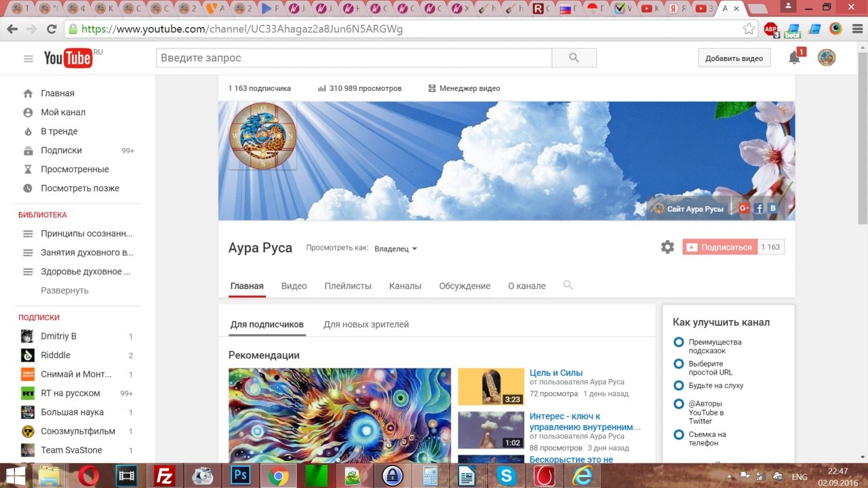Click the search magnifier button
The height and width of the screenshot is (488, 868).
[x=574, y=58]
